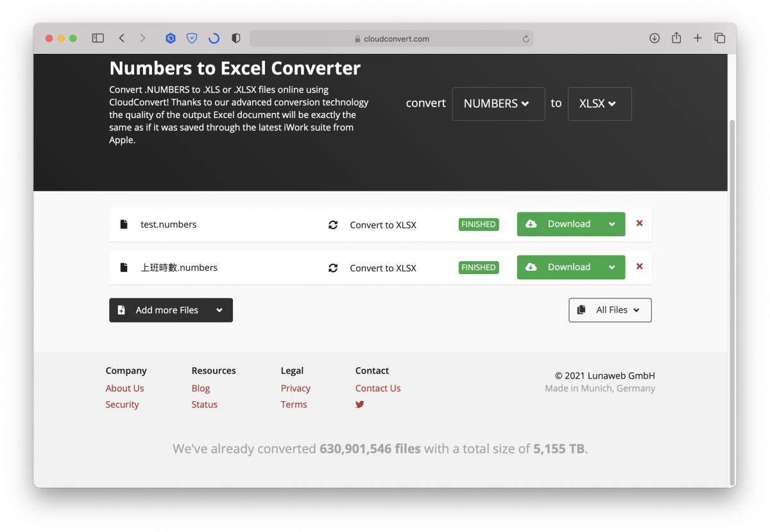This screenshot has width=770, height=532.
Task: Click the file icon beside test.numbers
Action: point(124,225)
